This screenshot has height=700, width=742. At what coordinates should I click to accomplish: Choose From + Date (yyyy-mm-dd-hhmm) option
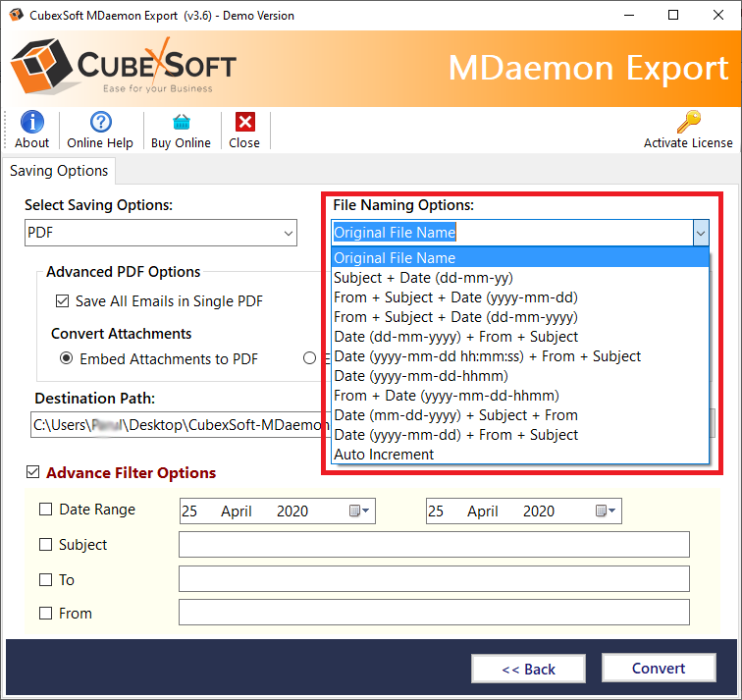(520, 396)
